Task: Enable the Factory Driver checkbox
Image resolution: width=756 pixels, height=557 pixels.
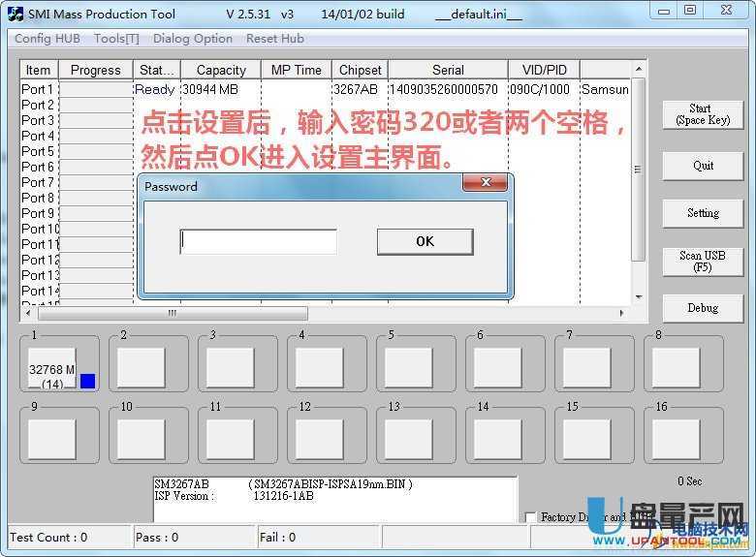Action: coord(530,517)
